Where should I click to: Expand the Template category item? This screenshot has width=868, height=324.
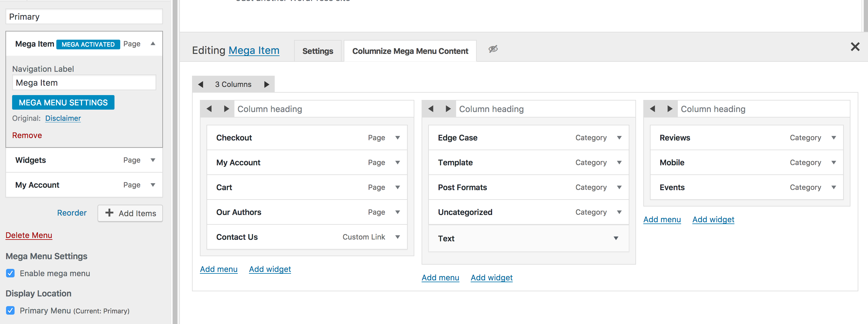click(x=619, y=163)
